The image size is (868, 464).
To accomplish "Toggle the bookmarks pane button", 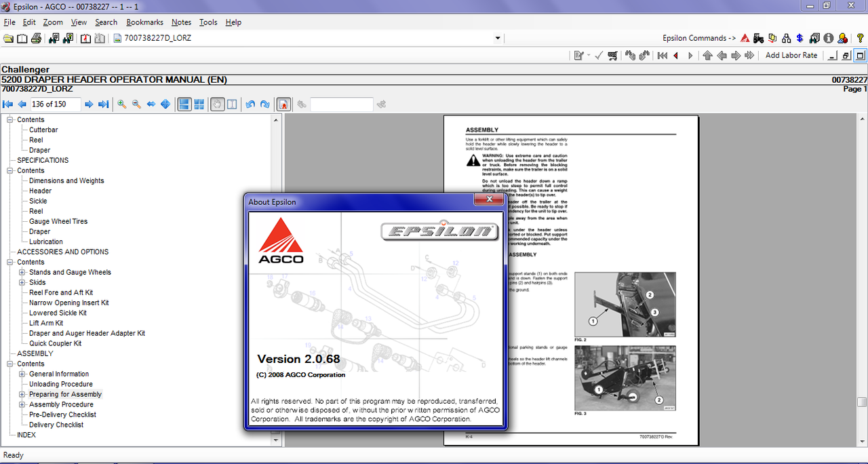I will click(x=283, y=104).
